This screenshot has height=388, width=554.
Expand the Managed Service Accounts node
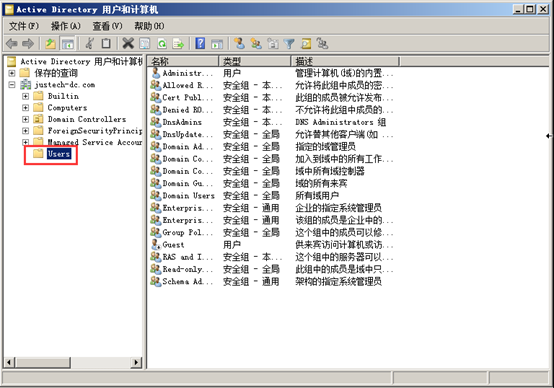[25, 142]
